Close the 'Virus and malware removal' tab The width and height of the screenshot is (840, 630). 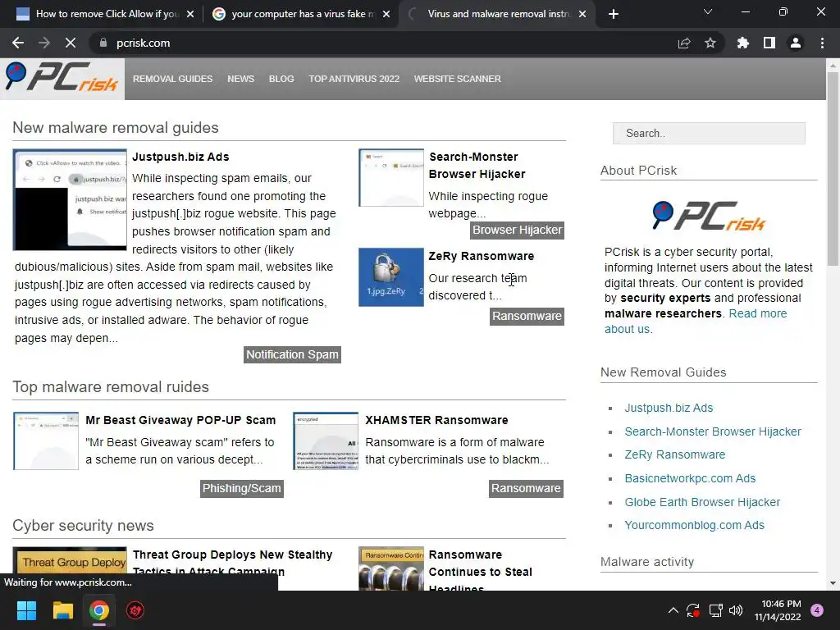(582, 14)
